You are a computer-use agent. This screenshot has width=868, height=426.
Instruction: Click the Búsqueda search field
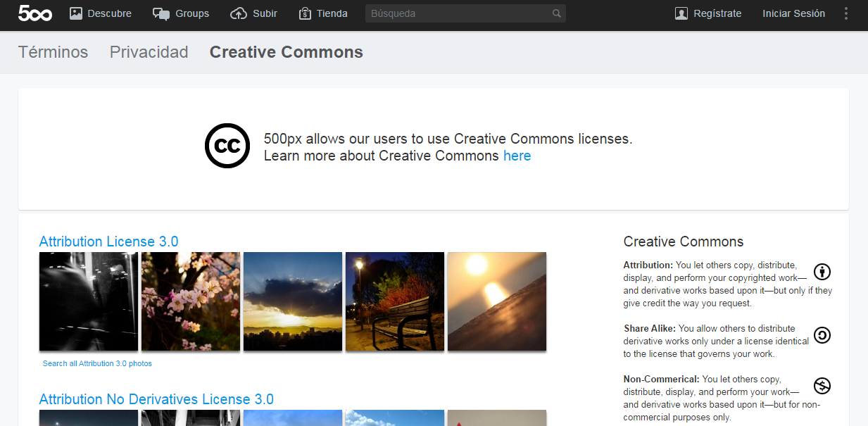(x=458, y=13)
